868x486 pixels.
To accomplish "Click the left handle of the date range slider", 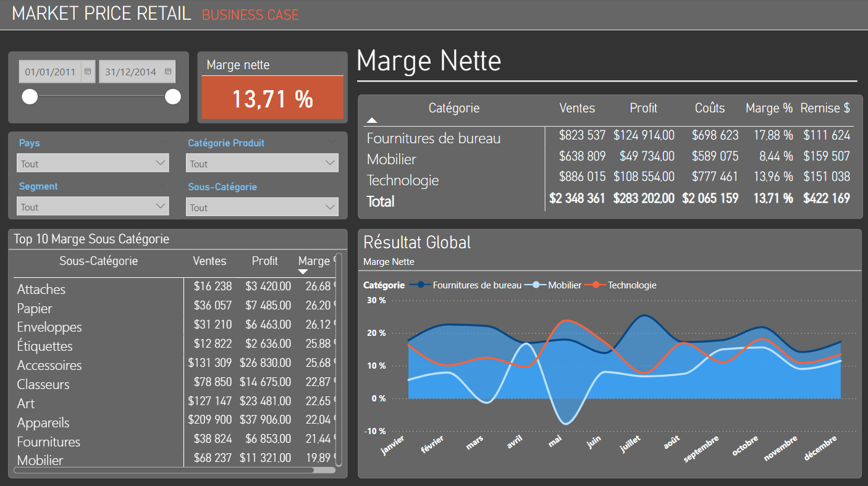I will [x=29, y=97].
